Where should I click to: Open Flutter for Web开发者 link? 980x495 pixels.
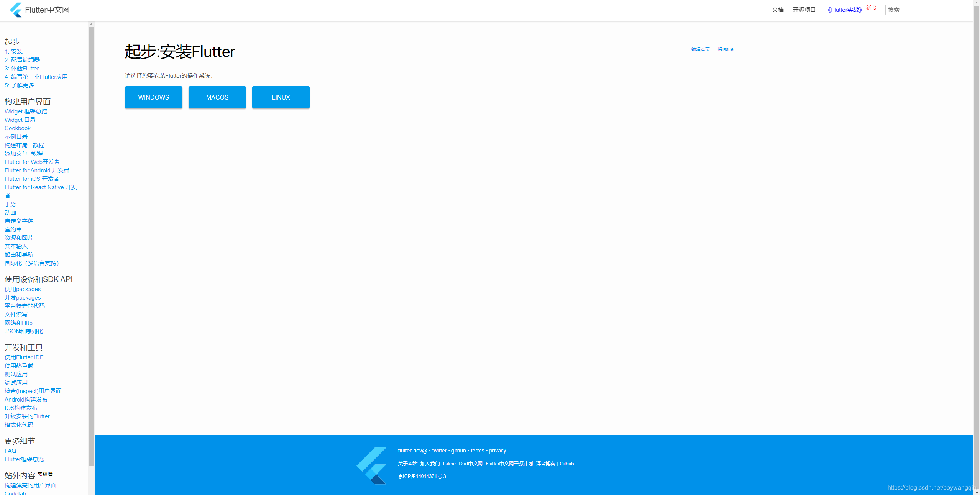[32, 162]
